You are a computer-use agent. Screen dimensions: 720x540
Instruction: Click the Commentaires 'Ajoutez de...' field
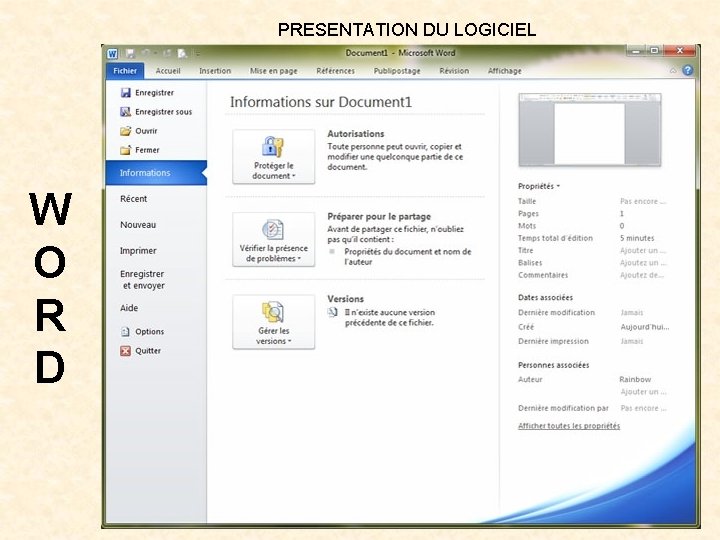click(642, 275)
